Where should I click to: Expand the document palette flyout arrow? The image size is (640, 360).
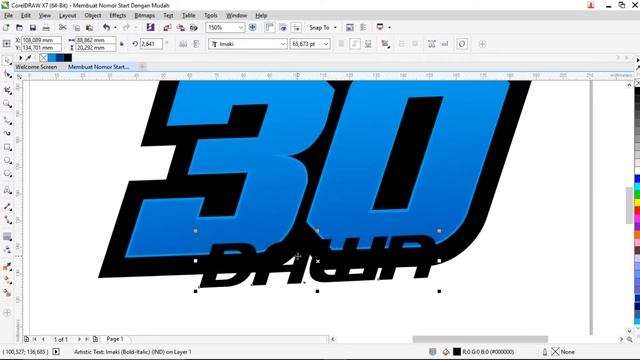[20, 58]
